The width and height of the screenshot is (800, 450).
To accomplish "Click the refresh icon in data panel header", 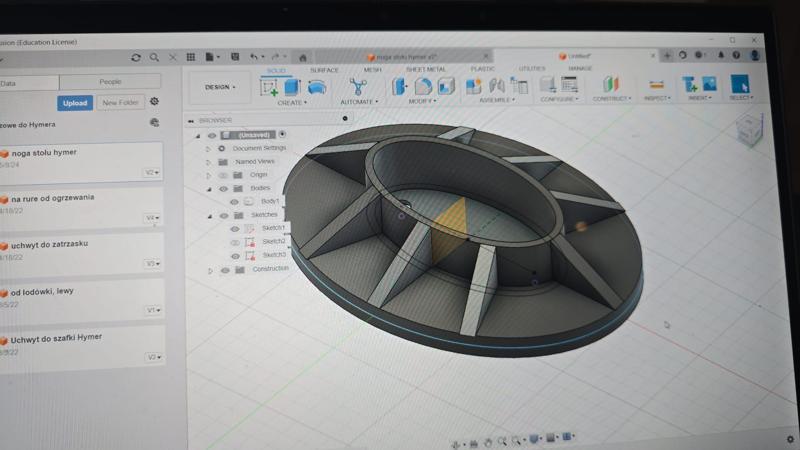I will 136,57.
